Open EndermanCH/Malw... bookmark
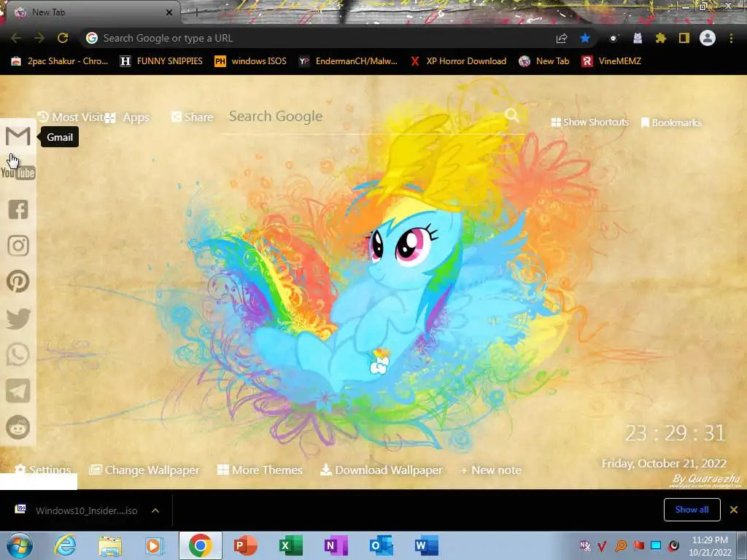The width and height of the screenshot is (747, 560). 348,61
